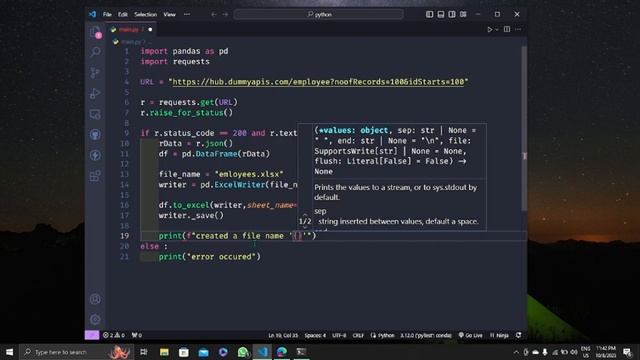The height and width of the screenshot is (360, 640).
Task: Open the Search view in activity bar
Action: tap(95, 52)
